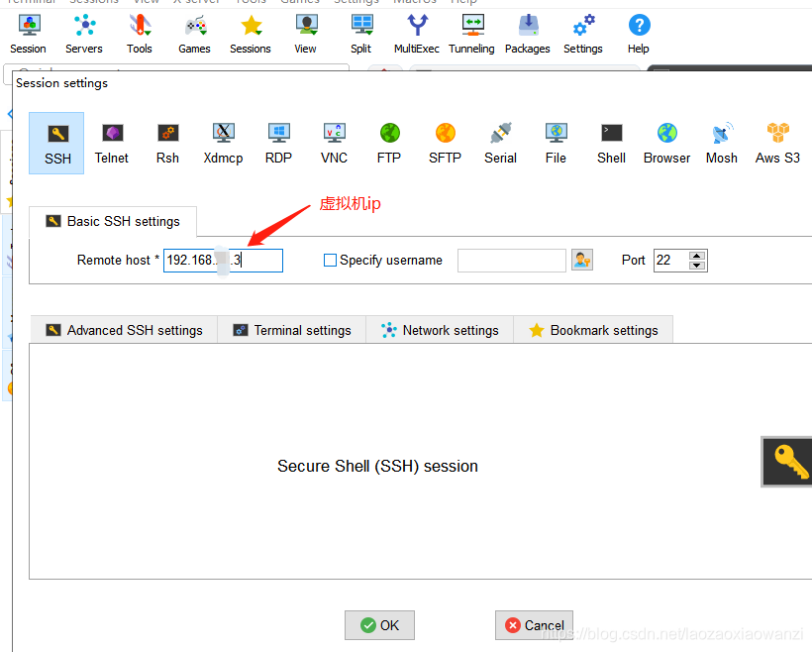Select the Serial session type

coord(501,143)
